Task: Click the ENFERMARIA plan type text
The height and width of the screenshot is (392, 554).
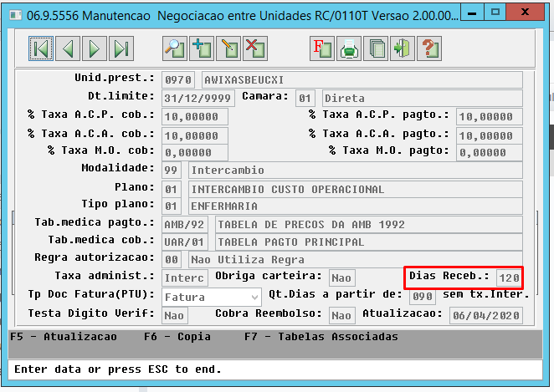Action: [224, 206]
